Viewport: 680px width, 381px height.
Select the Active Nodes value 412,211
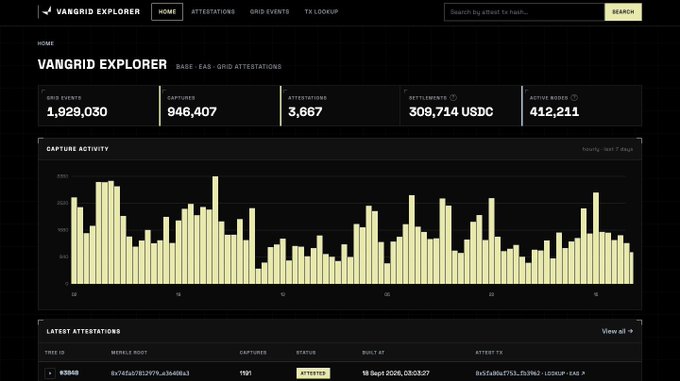(554, 112)
